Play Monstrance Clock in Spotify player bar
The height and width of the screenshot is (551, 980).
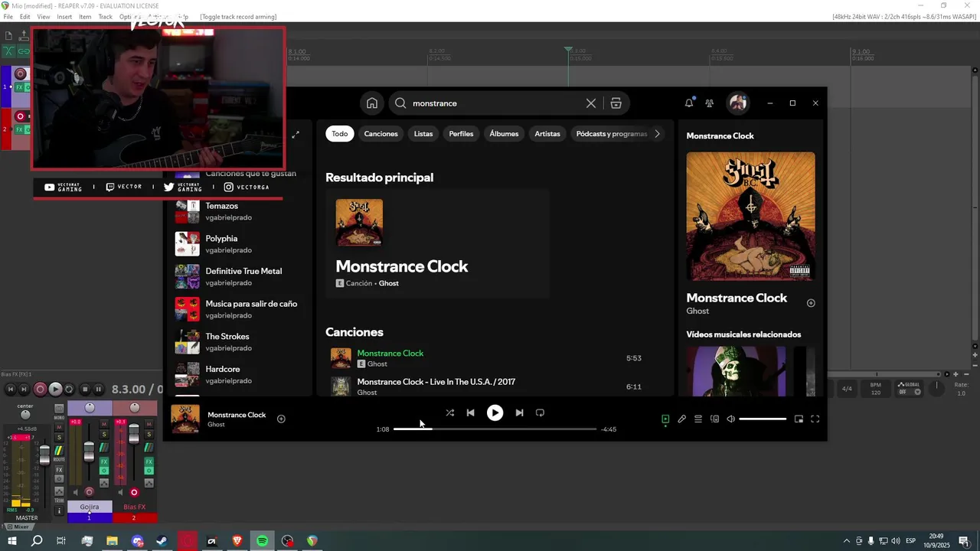(495, 412)
